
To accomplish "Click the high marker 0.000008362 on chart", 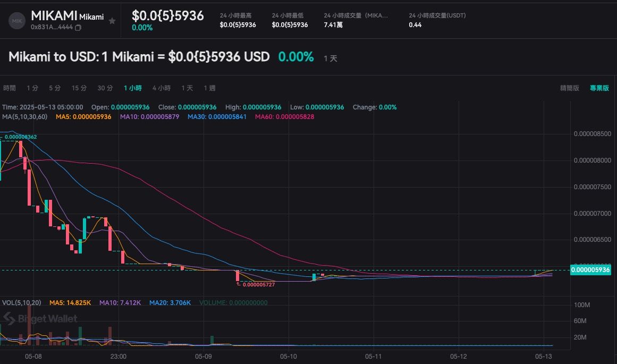I will click(21, 137).
